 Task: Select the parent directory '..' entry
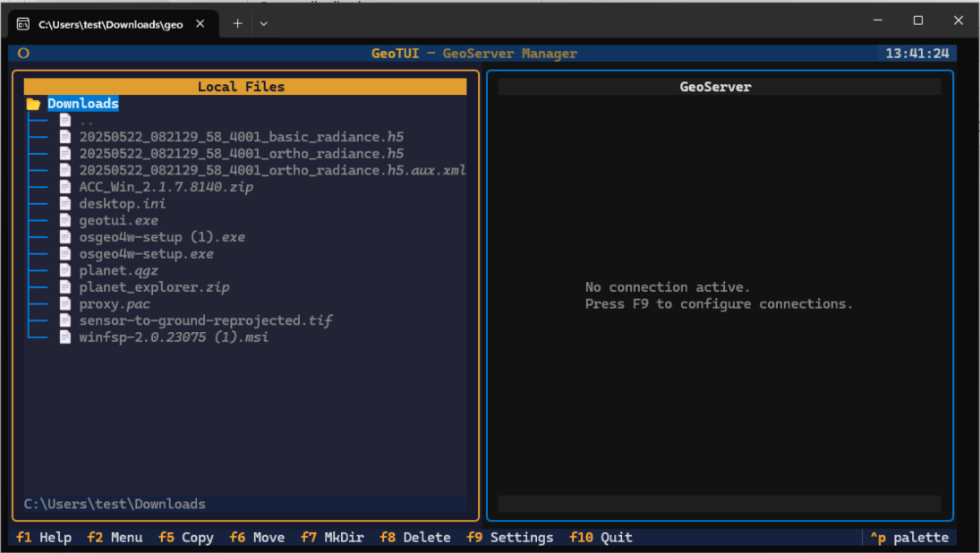86,121
